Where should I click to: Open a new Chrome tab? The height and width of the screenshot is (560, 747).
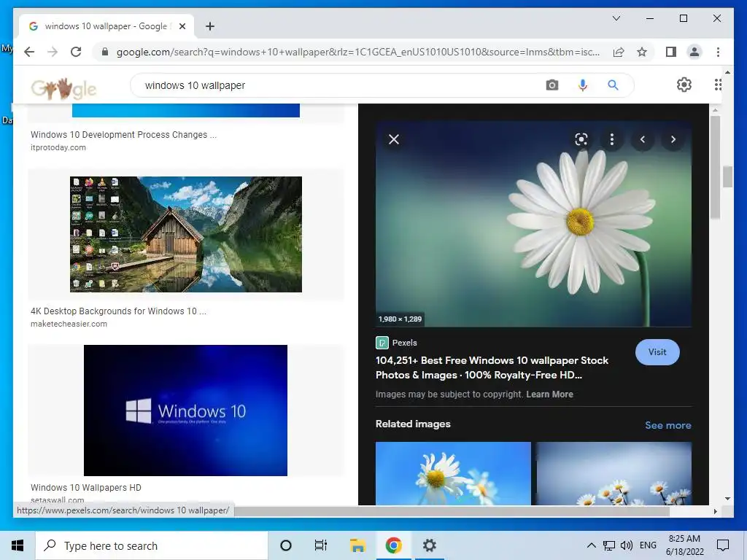(x=210, y=26)
